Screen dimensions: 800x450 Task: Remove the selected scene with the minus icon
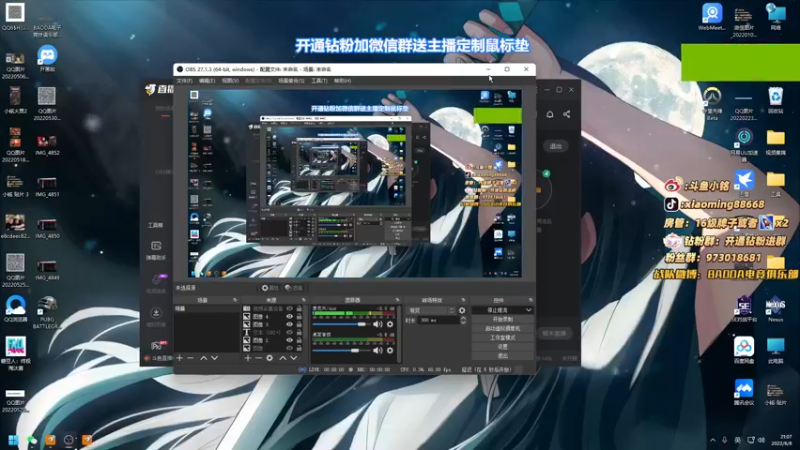click(190, 358)
